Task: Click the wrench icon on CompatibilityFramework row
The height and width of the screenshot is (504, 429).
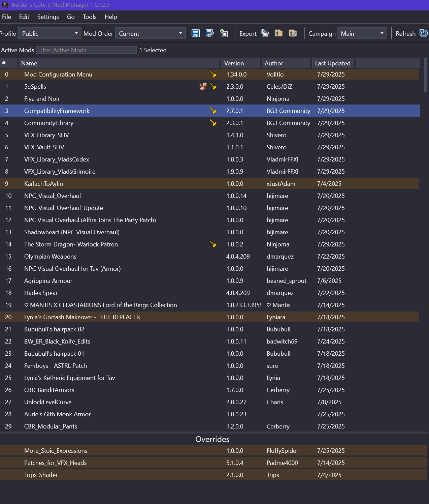Action: (213, 111)
